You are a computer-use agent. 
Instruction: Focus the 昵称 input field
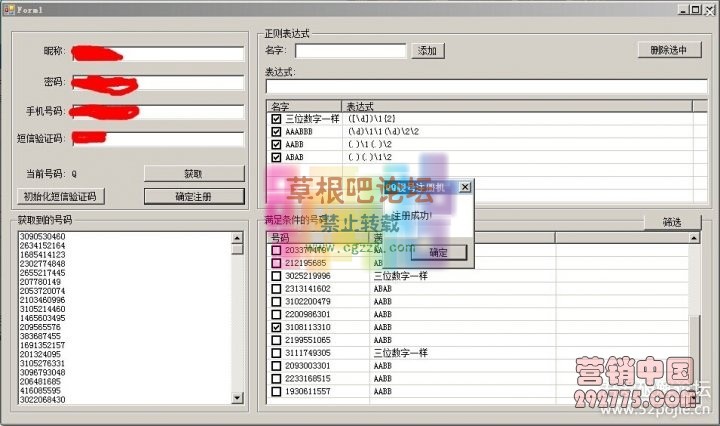click(x=158, y=53)
